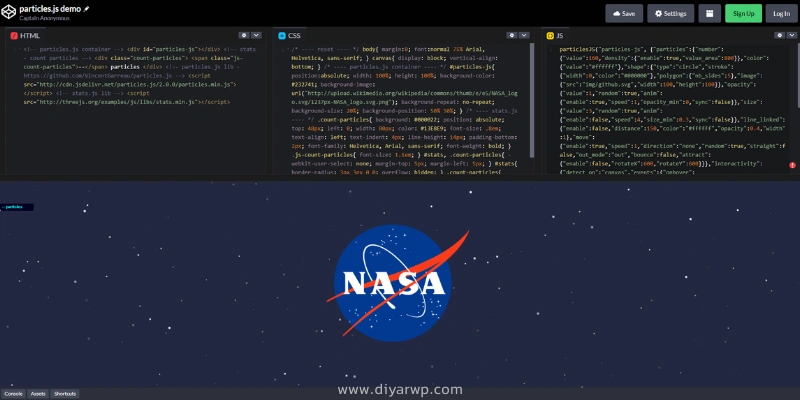The height and width of the screenshot is (400, 800).
Task: Click the CSS editor settings gear
Action: [510, 35]
